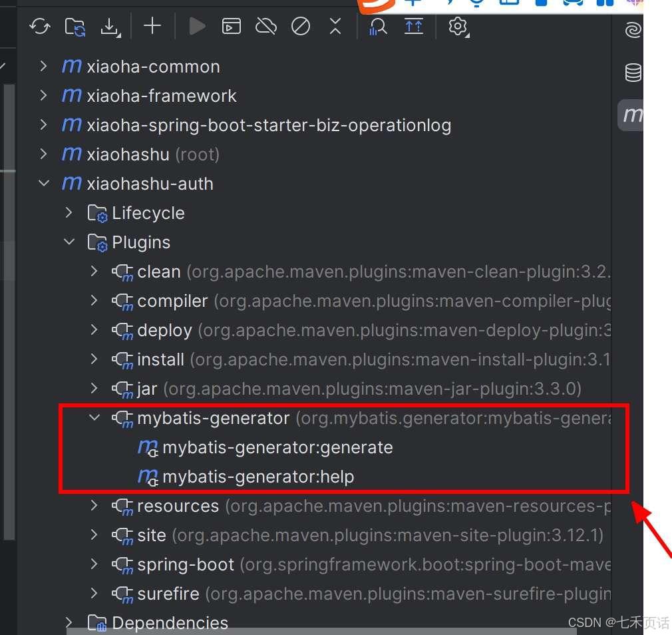Toggle Maven offline mode
This screenshot has width=672, height=635.
265,27
